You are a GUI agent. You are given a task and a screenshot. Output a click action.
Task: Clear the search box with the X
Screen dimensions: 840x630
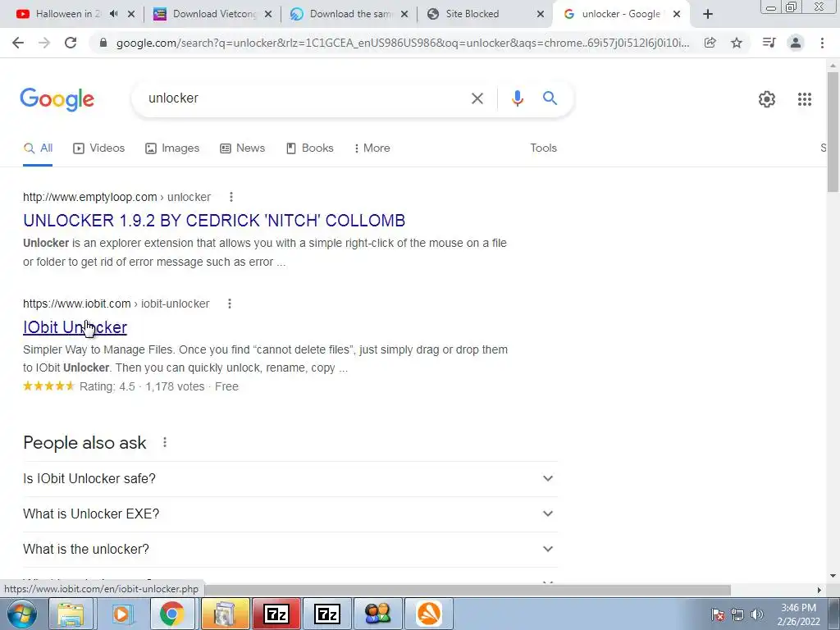click(x=477, y=98)
